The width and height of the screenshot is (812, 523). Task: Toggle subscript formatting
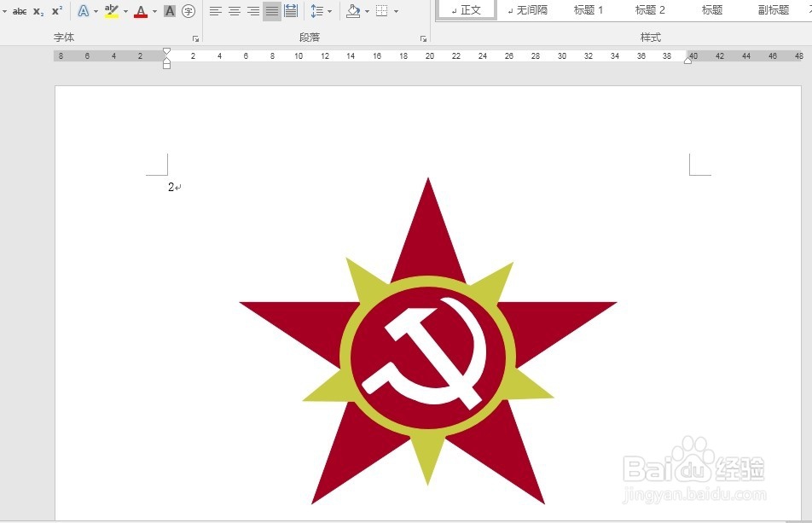pyautogui.click(x=38, y=11)
